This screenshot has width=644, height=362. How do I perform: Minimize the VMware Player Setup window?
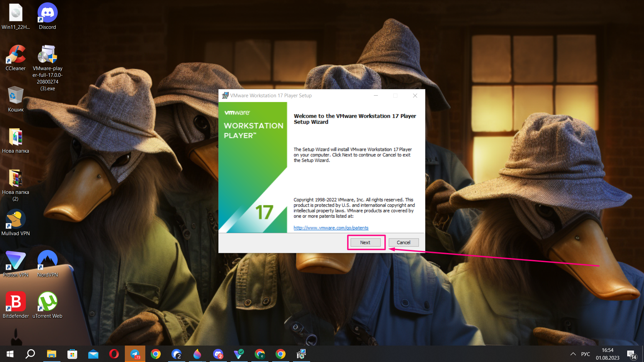(376, 96)
